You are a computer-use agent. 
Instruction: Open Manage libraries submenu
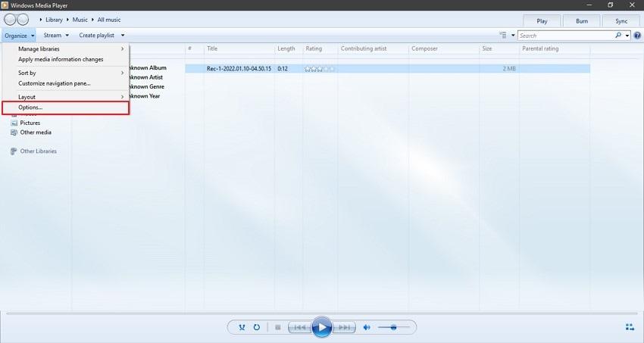[66, 48]
